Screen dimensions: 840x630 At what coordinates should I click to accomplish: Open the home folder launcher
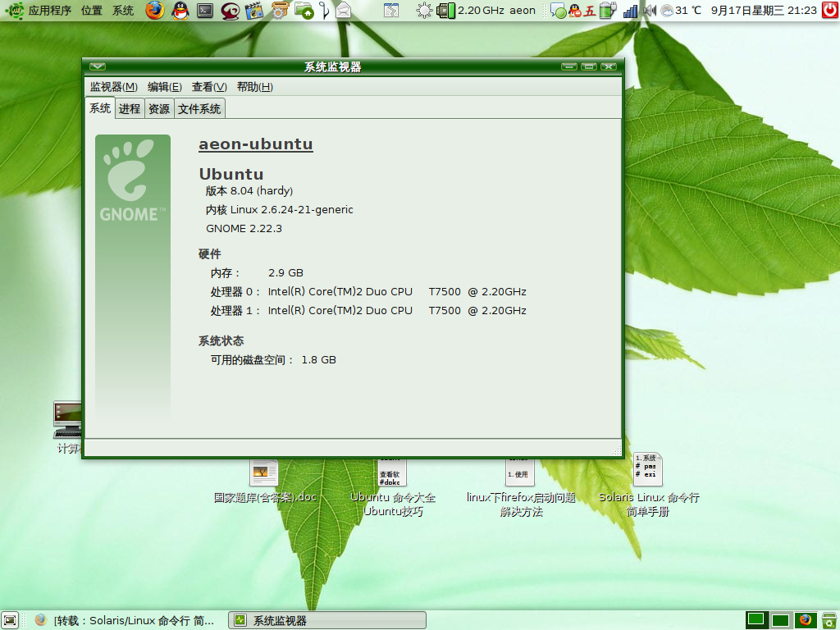(x=304, y=10)
